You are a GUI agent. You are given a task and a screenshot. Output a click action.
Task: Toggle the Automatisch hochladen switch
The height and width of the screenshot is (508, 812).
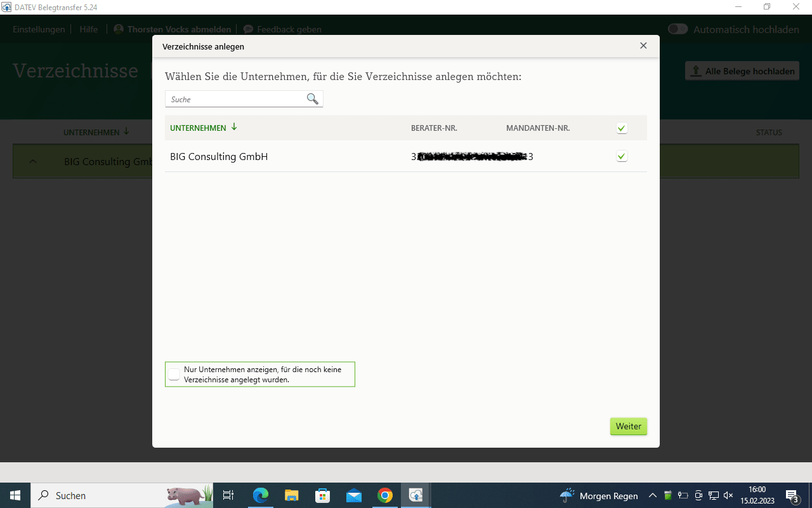coord(678,29)
